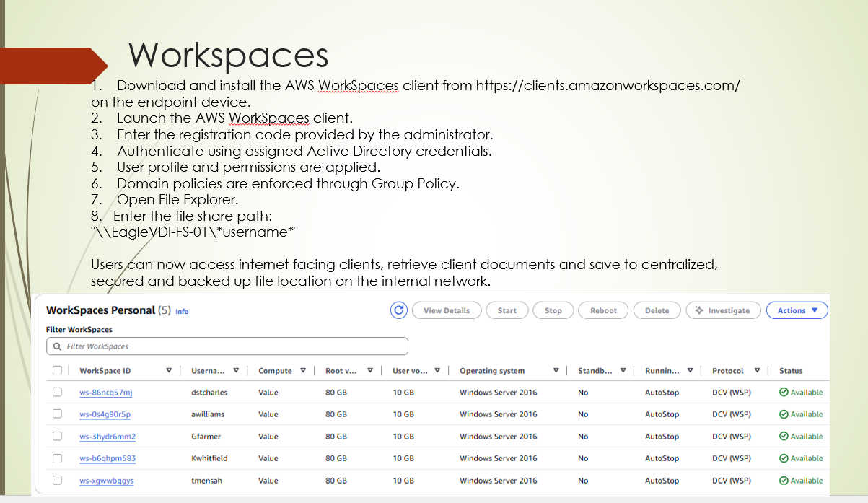Viewport: 868px width, 503px height.
Task: Click the Status column header
Action: 791,371
